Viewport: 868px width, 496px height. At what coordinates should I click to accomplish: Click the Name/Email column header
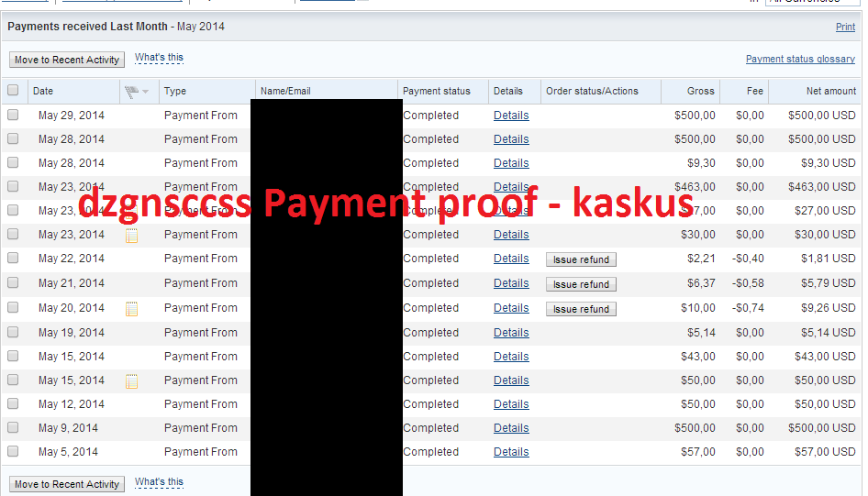pyautogui.click(x=285, y=92)
